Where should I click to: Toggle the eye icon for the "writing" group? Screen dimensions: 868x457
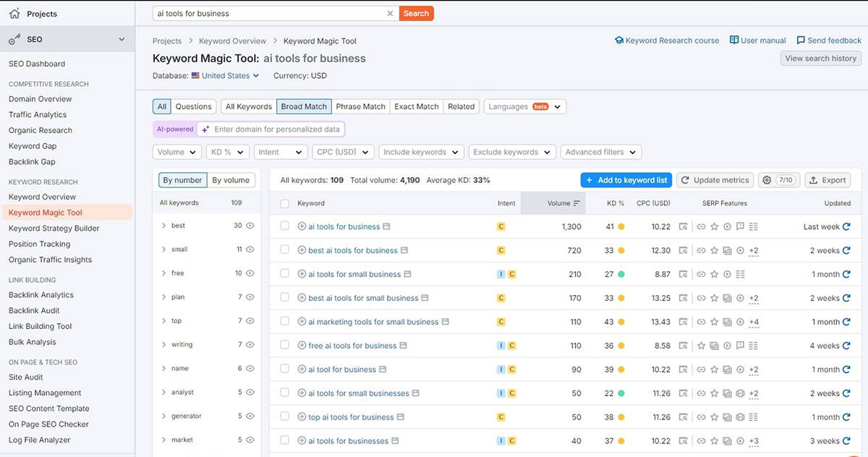tap(250, 345)
